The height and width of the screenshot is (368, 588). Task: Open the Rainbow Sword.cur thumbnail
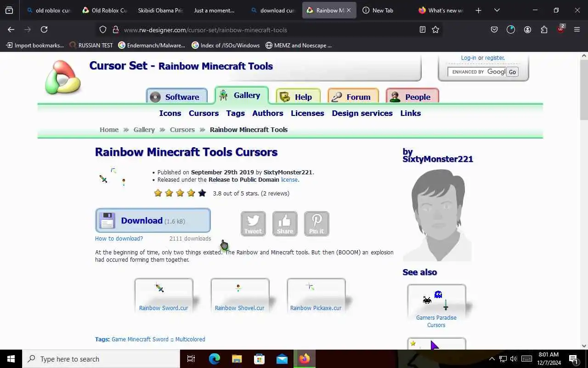pyautogui.click(x=164, y=295)
